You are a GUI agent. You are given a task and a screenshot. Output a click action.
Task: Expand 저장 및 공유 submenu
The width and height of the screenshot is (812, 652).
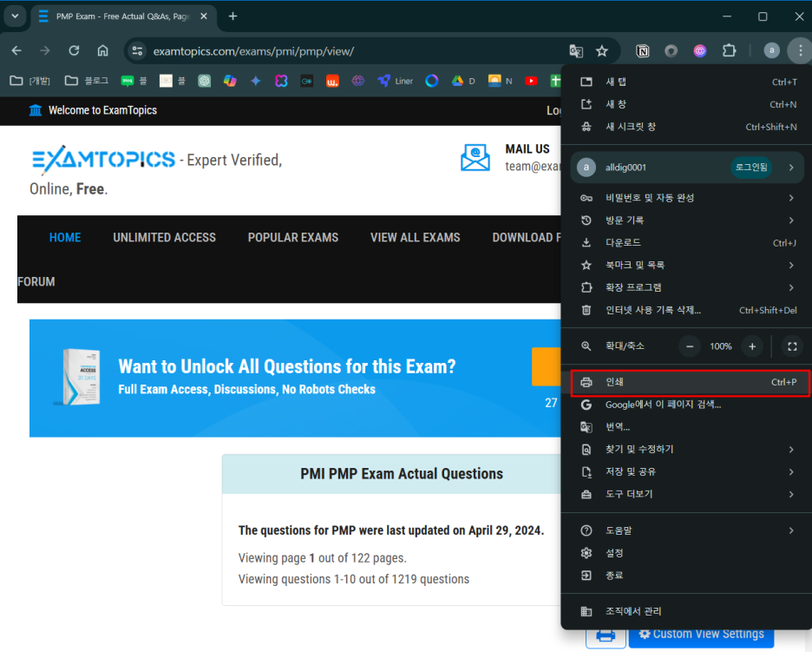688,471
